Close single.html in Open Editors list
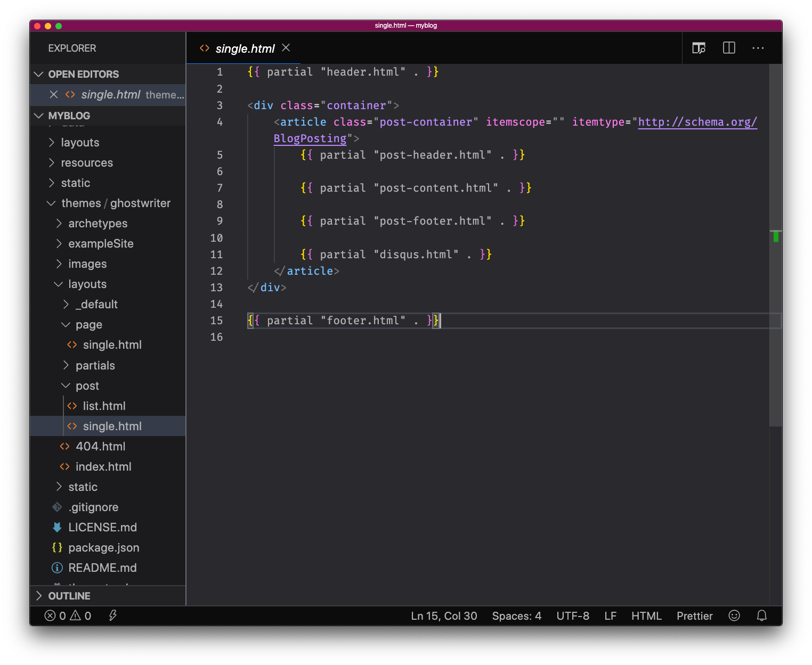 [54, 94]
